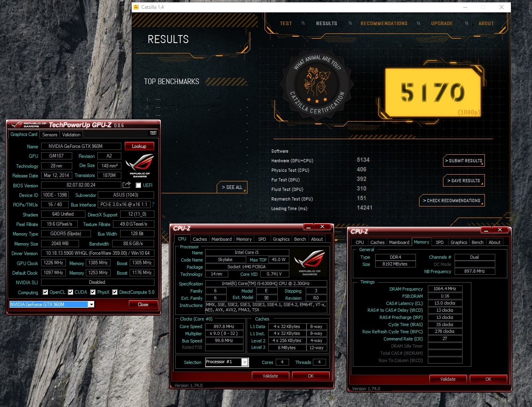Open the TEST section in Catzilla
The width and height of the screenshot is (532, 407).
pos(286,24)
